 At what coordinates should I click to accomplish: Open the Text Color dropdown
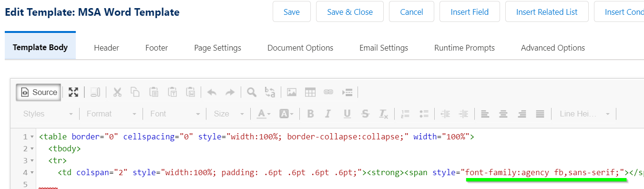pos(264,114)
